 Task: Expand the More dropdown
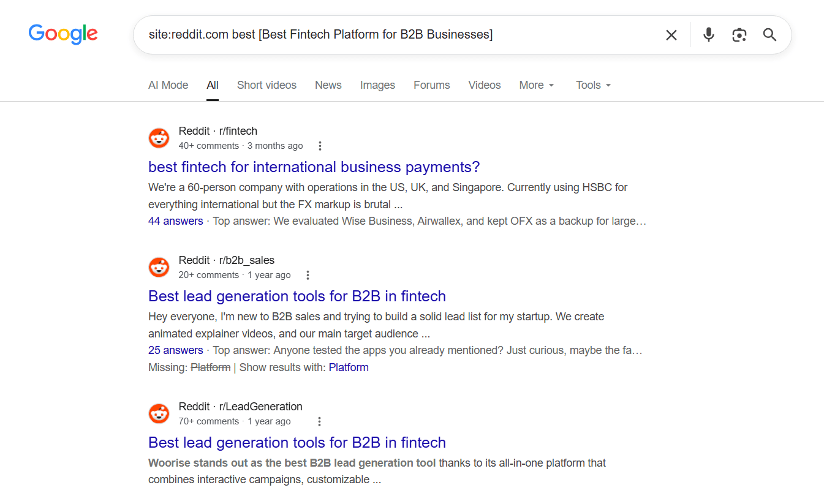(537, 85)
